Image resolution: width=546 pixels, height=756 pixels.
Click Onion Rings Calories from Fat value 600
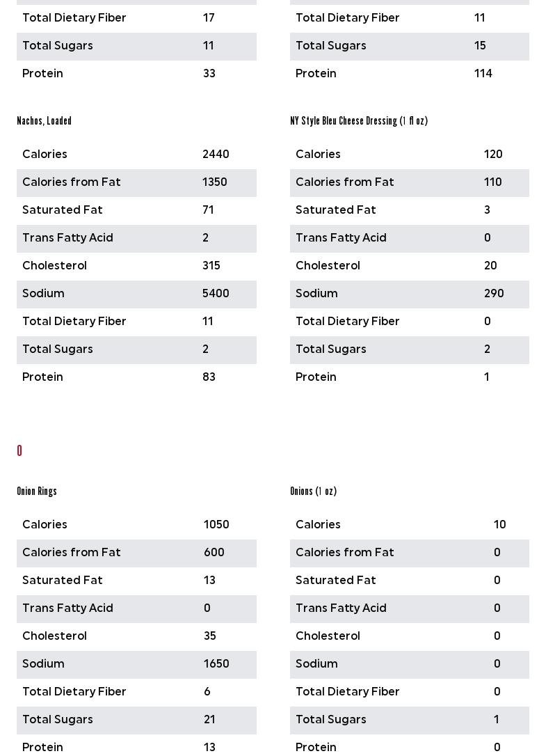[214, 553]
